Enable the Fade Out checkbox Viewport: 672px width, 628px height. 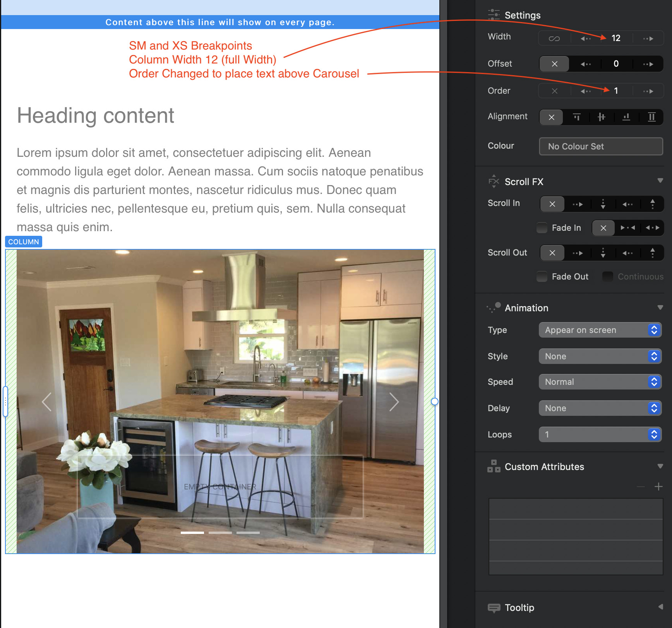click(x=542, y=276)
